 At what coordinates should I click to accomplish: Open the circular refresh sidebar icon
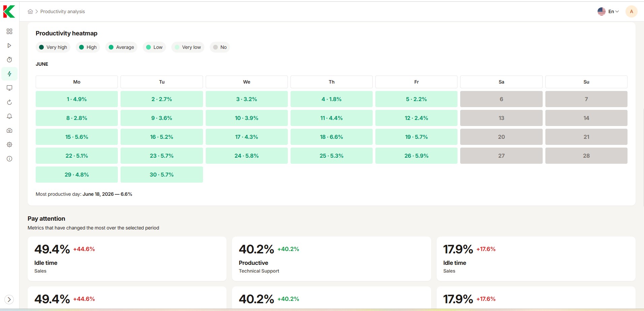click(9, 102)
